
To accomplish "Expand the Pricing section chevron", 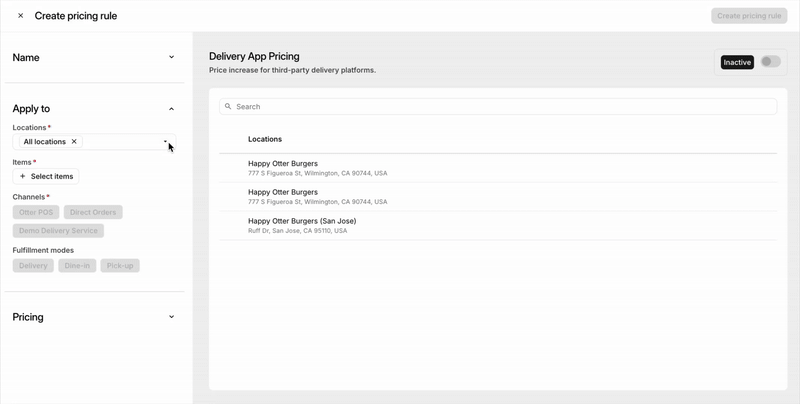I will pyautogui.click(x=171, y=317).
